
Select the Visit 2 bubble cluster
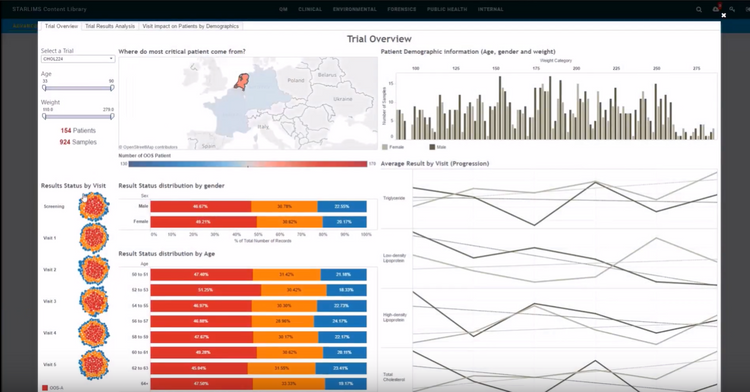pyautogui.click(x=94, y=270)
